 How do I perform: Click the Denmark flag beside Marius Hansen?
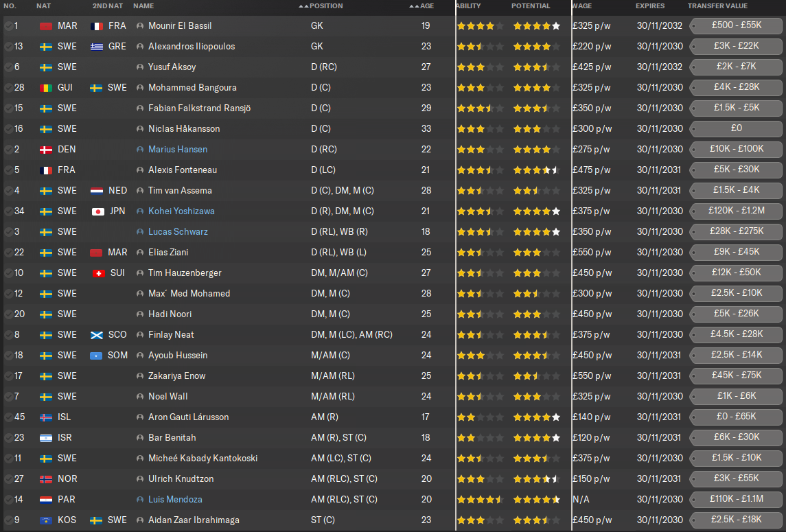pyautogui.click(x=47, y=150)
